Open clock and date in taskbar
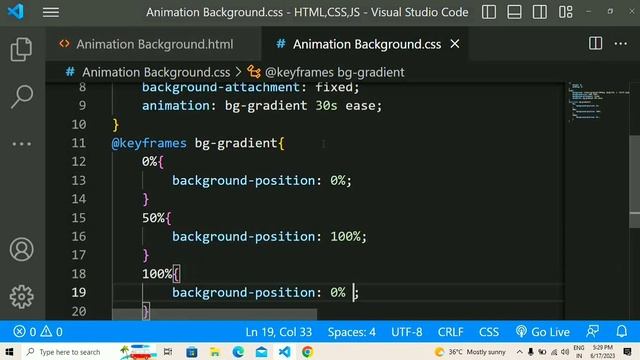Viewport: 640px width, 360px height. tap(602, 352)
